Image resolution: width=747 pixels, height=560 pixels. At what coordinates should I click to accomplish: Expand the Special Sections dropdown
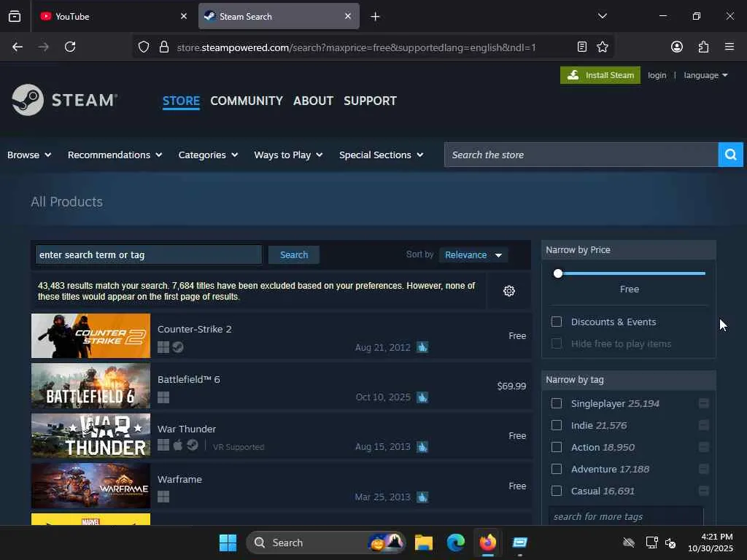tap(381, 155)
